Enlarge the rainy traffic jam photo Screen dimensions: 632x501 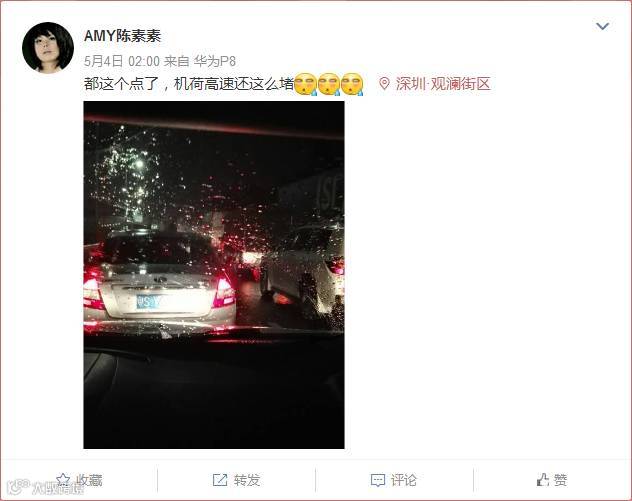pyautogui.click(x=214, y=275)
